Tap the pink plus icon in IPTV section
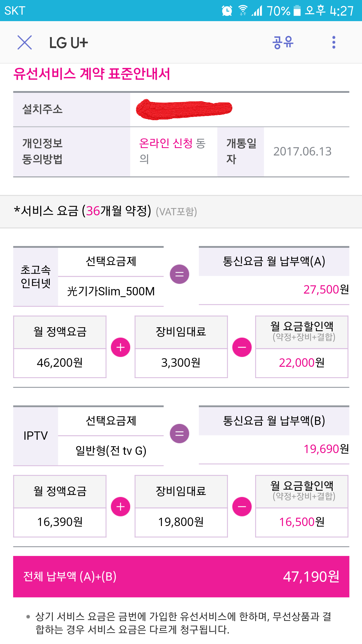The width and height of the screenshot is (362, 644). [120, 506]
